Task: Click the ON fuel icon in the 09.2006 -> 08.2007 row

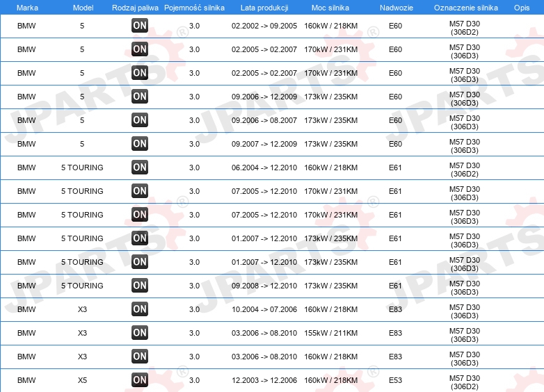Action: pyautogui.click(x=140, y=120)
